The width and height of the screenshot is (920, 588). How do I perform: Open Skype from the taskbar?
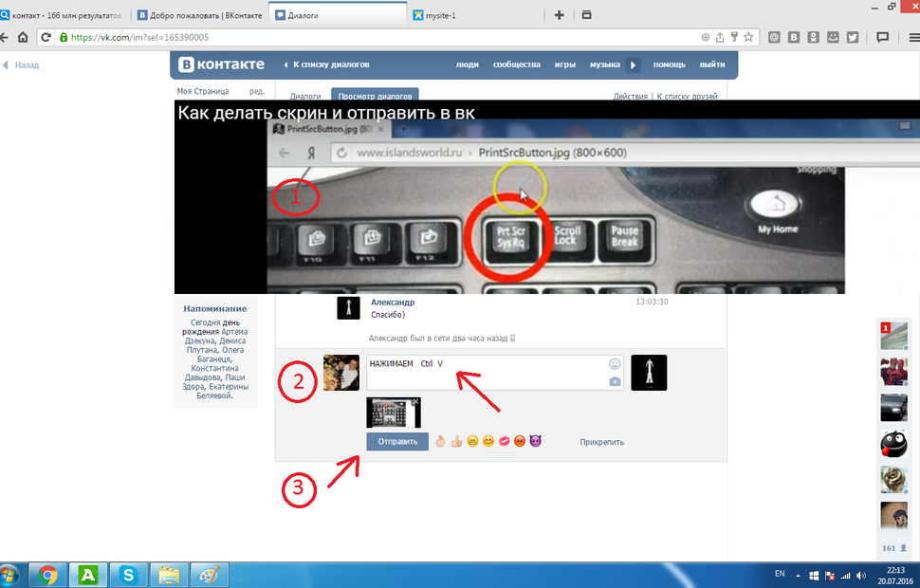128,575
